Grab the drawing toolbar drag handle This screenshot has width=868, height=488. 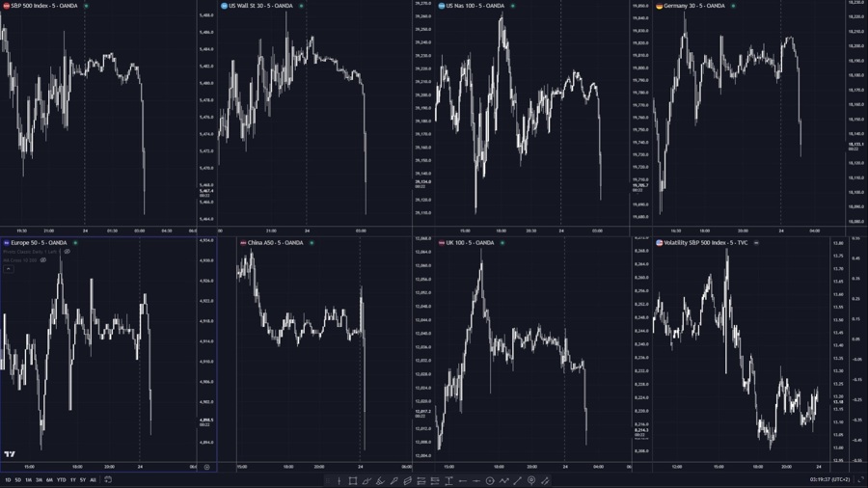click(328, 481)
